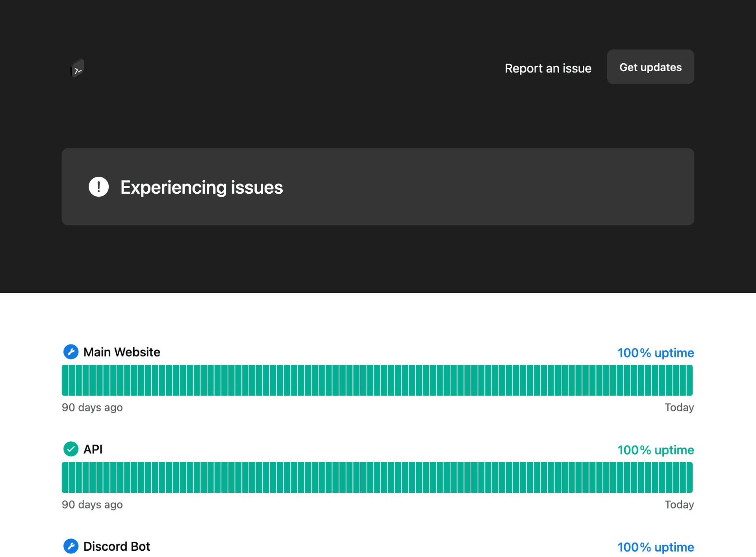
Task: Select first day bar of Main Website
Action: (x=65, y=380)
